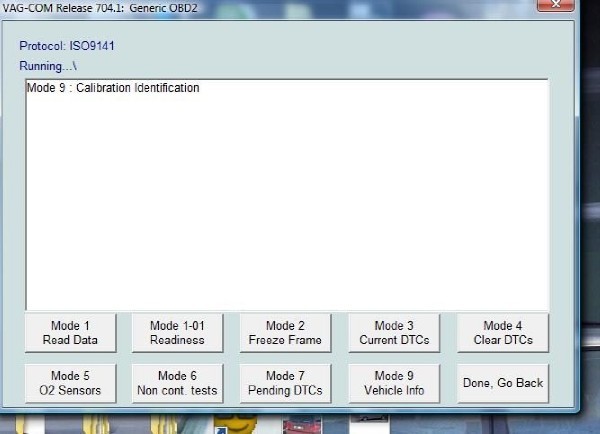The width and height of the screenshot is (600, 434).
Task: Click the Mode 9 Calibration Identification line
Action: 113,88
